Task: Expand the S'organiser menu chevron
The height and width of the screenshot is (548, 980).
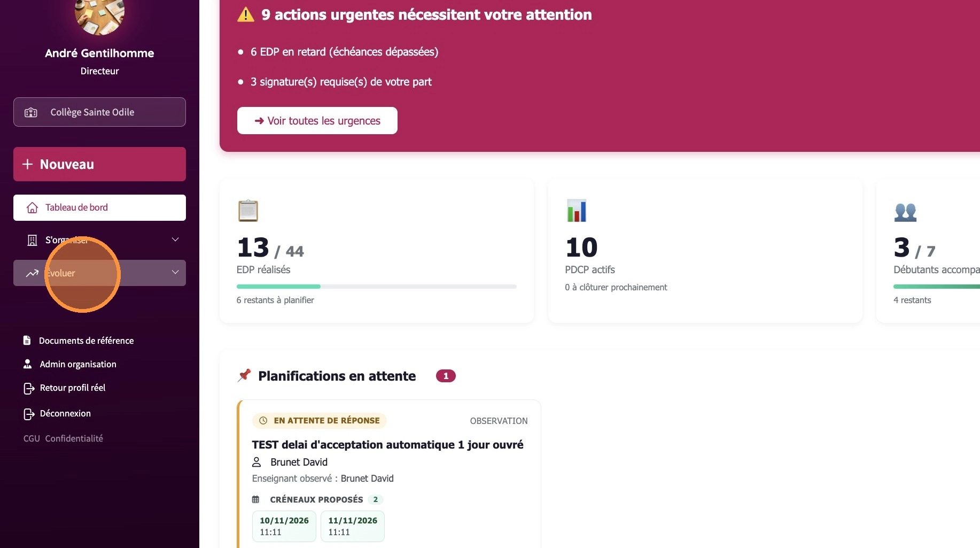Action: pyautogui.click(x=175, y=240)
